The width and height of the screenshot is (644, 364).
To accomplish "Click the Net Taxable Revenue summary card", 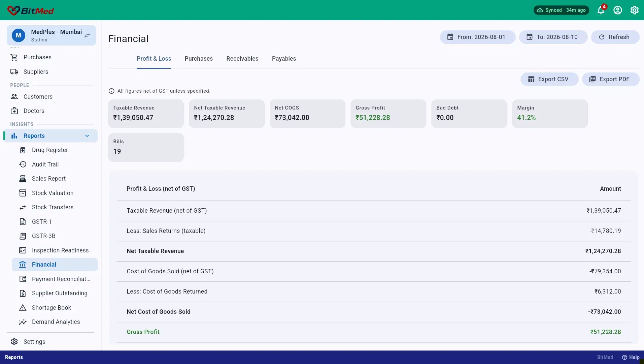I will [x=227, y=114].
